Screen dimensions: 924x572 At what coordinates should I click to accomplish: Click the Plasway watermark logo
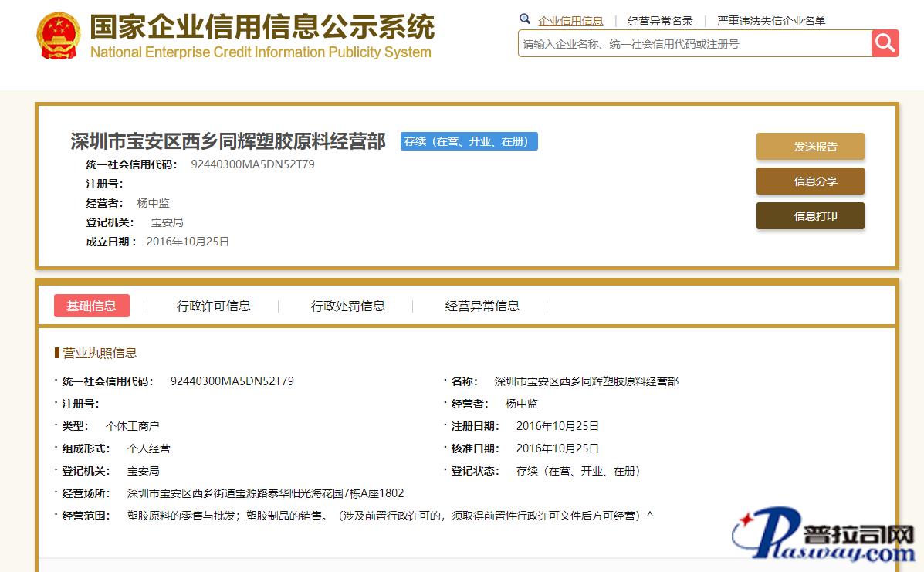pos(824,538)
